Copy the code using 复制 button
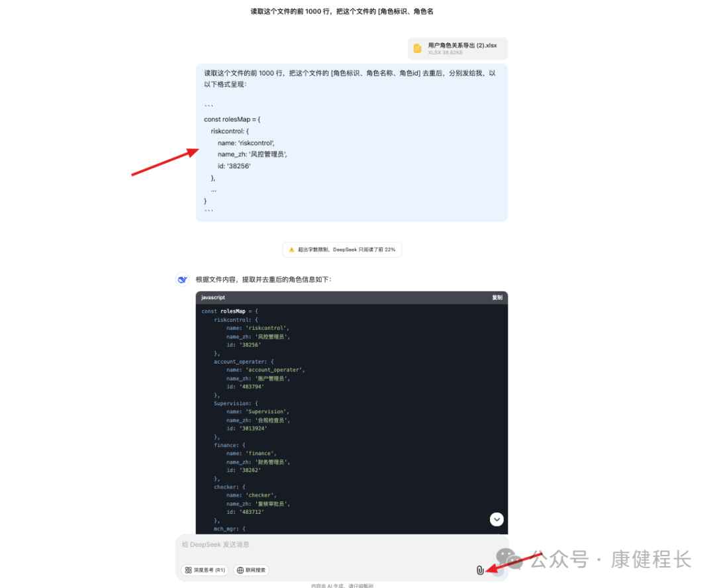The height and width of the screenshot is (588, 715). pyautogui.click(x=497, y=297)
